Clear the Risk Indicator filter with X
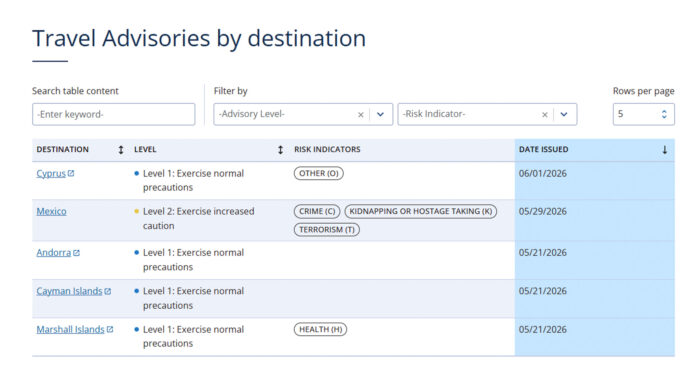 click(x=545, y=115)
